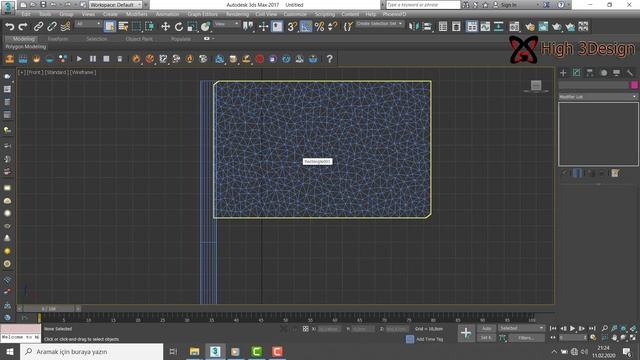Click the time slider 0/100 handle

[x=49, y=309]
